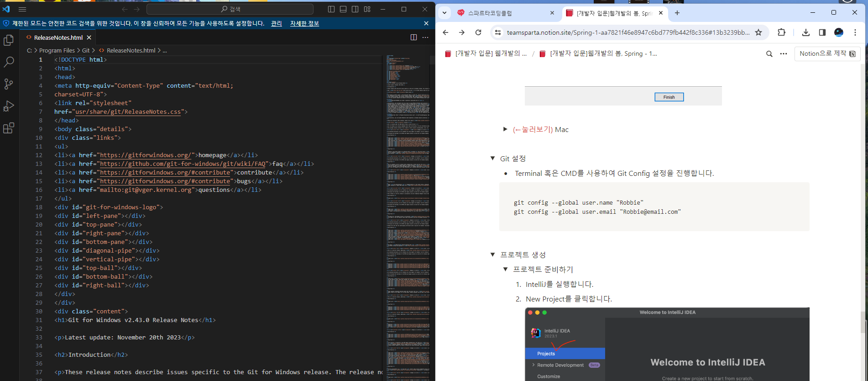Open the git-for-windows wiki FAQ link in code
Viewport: 868px width, 381px height.
tap(183, 164)
